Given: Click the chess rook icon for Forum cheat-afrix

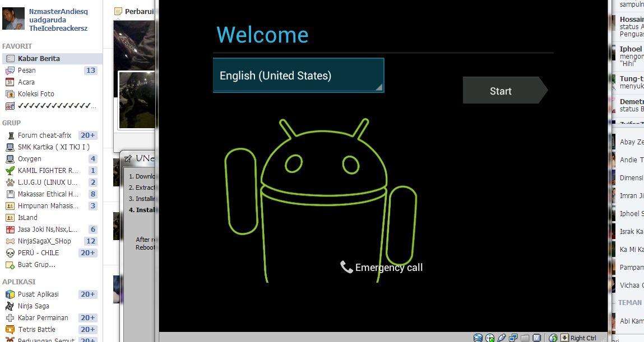Looking at the screenshot, I should 10,135.
